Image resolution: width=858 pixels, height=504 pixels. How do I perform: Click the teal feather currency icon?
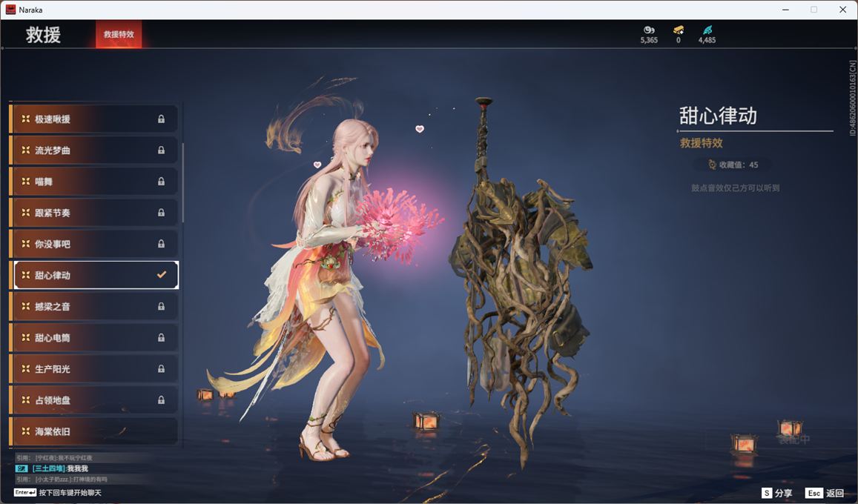click(x=707, y=30)
